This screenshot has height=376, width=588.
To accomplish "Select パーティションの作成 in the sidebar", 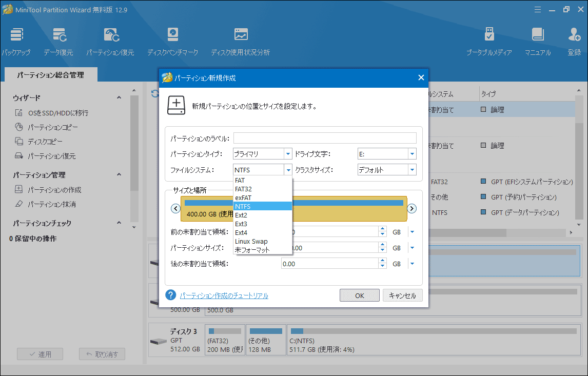I will [x=54, y=190].
